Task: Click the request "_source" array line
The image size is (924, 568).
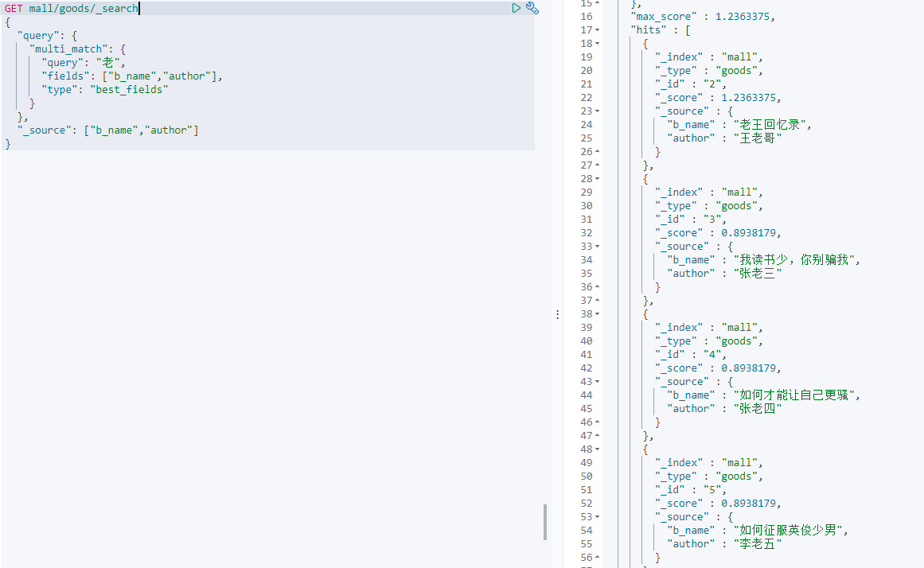Action: click(107, 130)
